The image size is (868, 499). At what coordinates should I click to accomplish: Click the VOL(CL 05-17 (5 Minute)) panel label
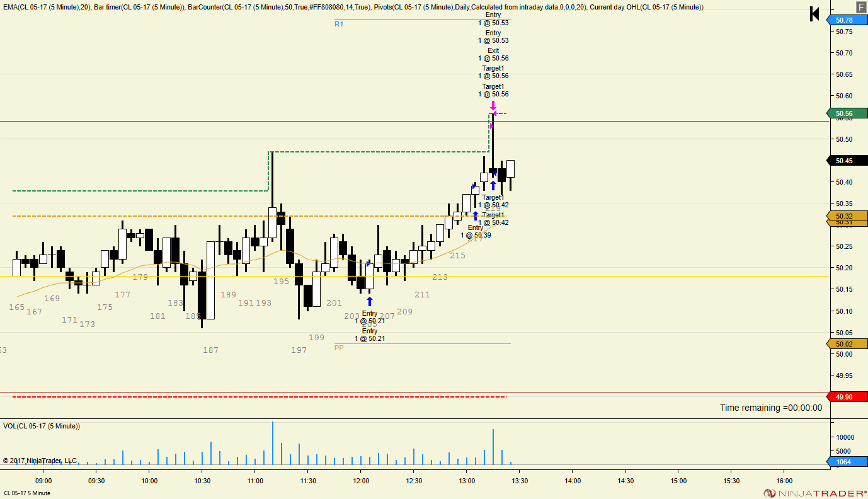pyautogui.click(x=42, y=427)
